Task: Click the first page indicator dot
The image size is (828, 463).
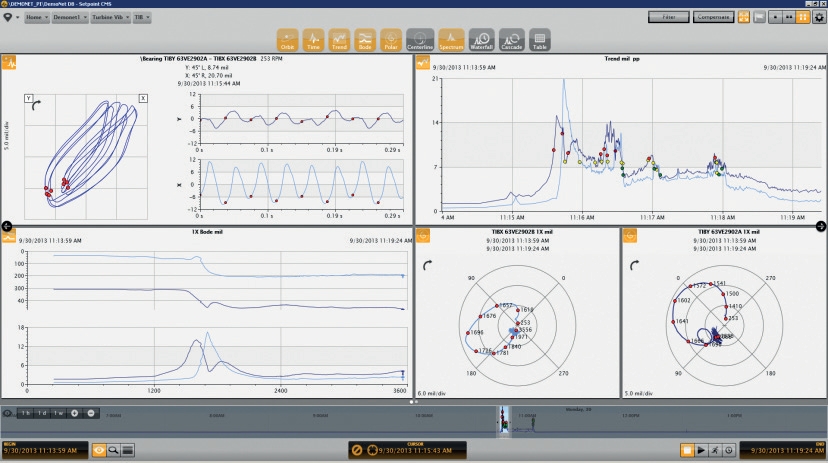Action: tap(411, 402)
